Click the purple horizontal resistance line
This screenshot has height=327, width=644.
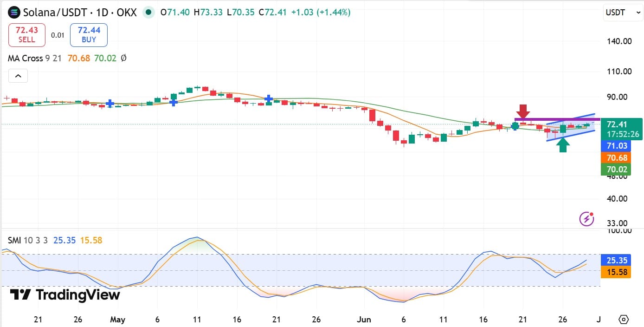pos(557,120)
